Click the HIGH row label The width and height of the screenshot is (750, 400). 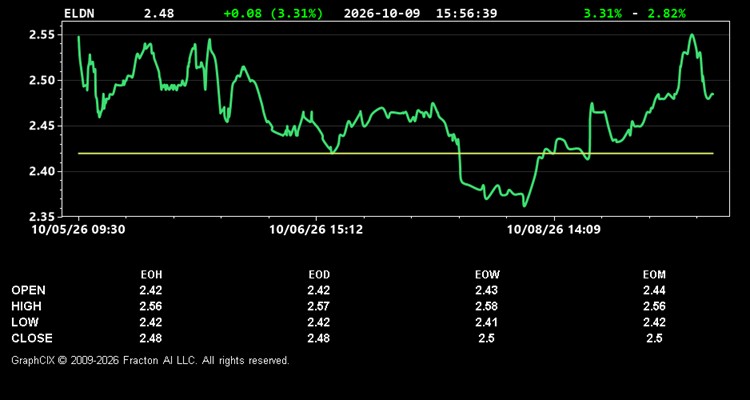[x=26, y=306]
